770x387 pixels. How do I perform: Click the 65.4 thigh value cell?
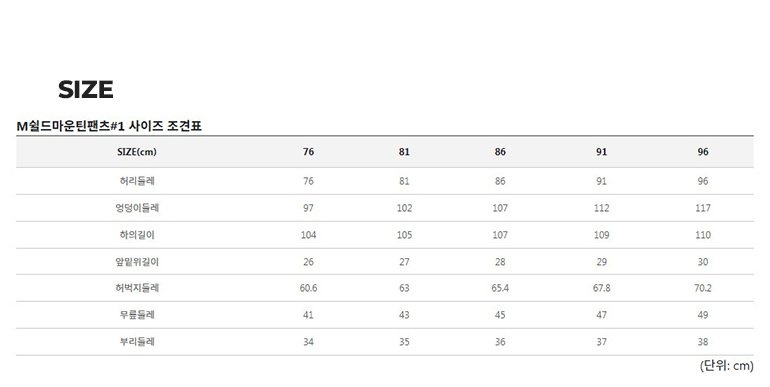click(500, 288)
